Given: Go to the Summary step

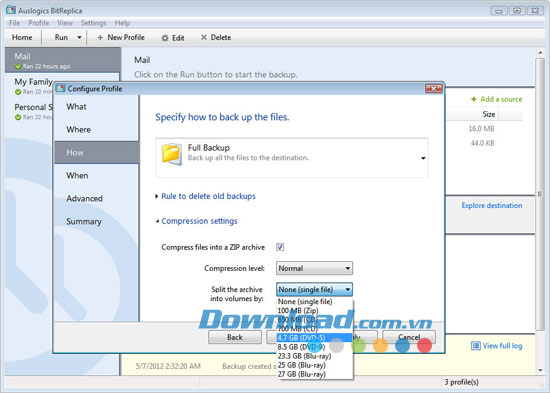Looking at the screenshot, I should 97,221.
